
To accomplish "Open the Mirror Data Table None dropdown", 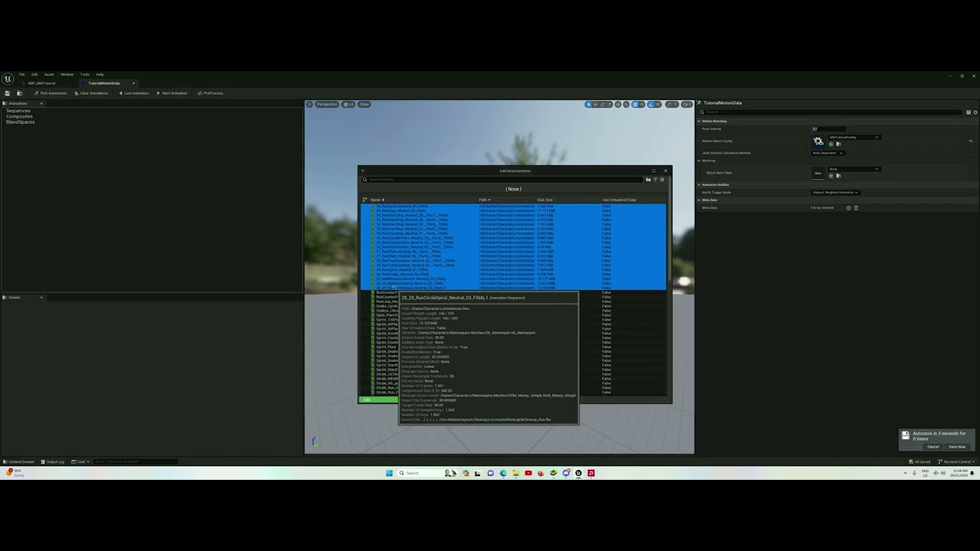I will tap(854, 169).
